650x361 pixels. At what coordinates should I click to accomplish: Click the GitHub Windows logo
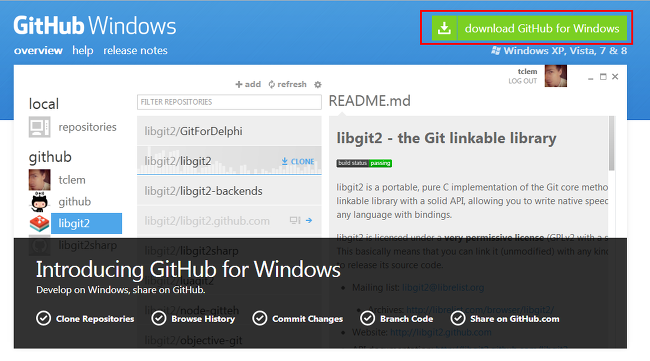point(95,26)
